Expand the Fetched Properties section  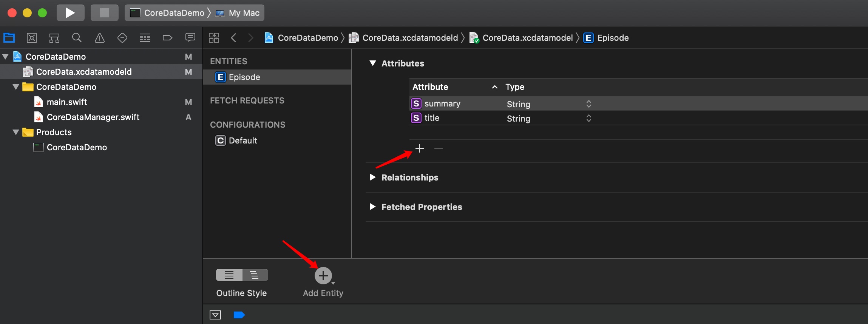tap(373, 207)
